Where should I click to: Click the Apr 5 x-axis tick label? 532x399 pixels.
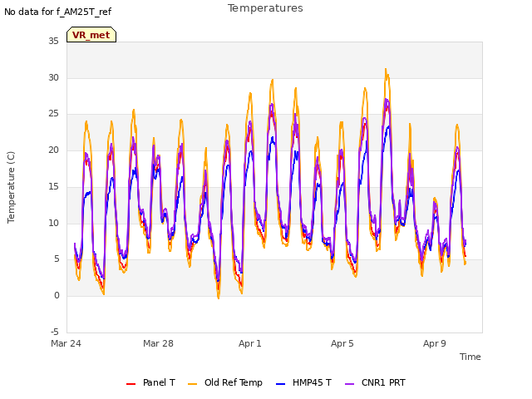(x=342, y=343)
